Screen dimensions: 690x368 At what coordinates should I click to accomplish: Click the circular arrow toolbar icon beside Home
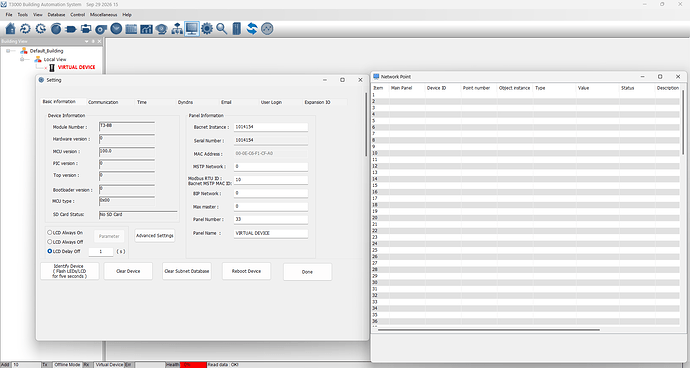pos(26,29)
